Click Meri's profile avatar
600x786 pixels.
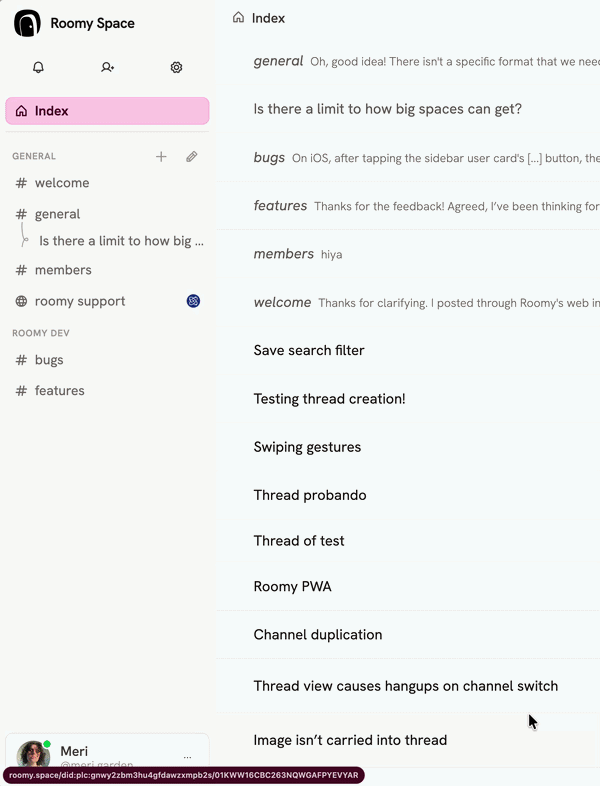33,754
